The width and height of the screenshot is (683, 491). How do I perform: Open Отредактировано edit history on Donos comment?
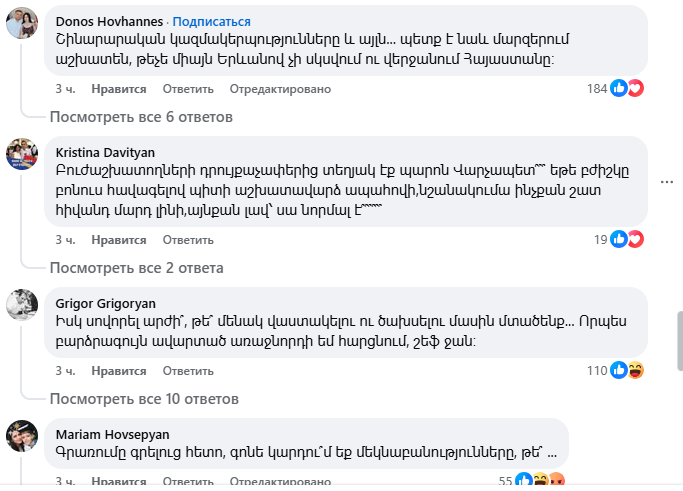pos(280,88)
